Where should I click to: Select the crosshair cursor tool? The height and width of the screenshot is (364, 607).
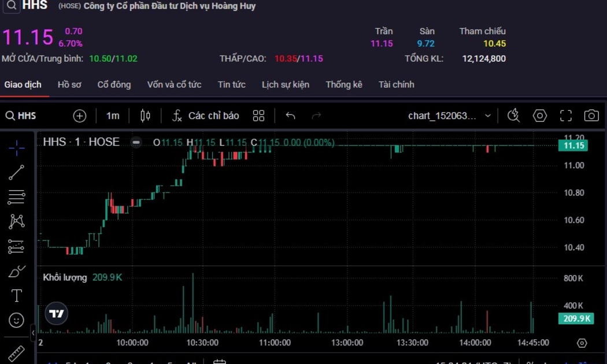click(x=17, y=148)
